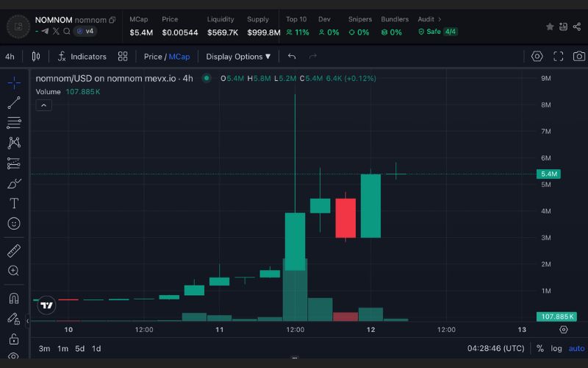
Task: Share the NOMNOM token page
Action: pos(577,26)
